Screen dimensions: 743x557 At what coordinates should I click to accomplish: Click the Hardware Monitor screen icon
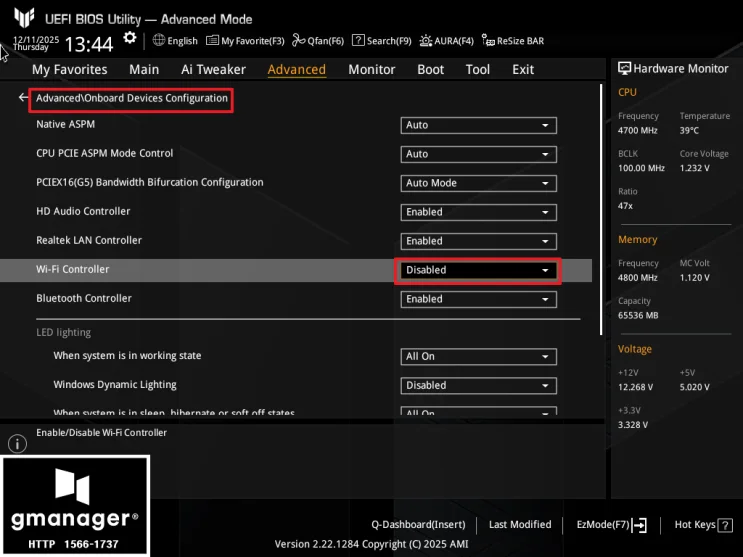624,69
